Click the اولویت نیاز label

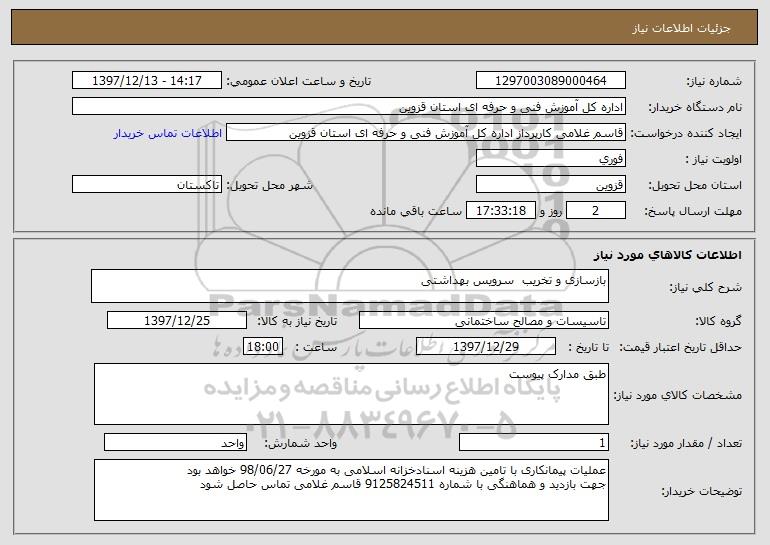tap(714, 159)
